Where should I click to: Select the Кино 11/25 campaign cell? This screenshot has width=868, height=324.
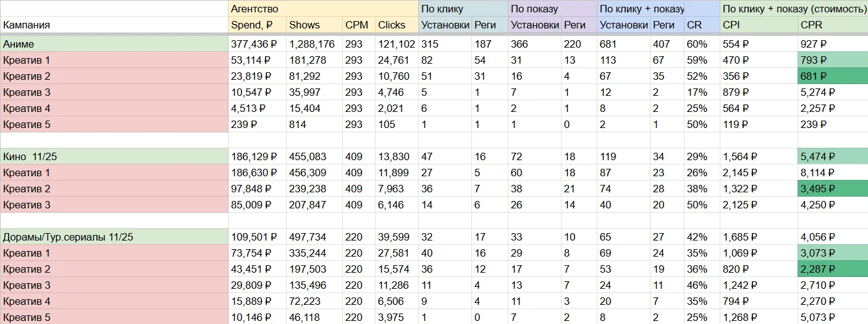(114, 156)
